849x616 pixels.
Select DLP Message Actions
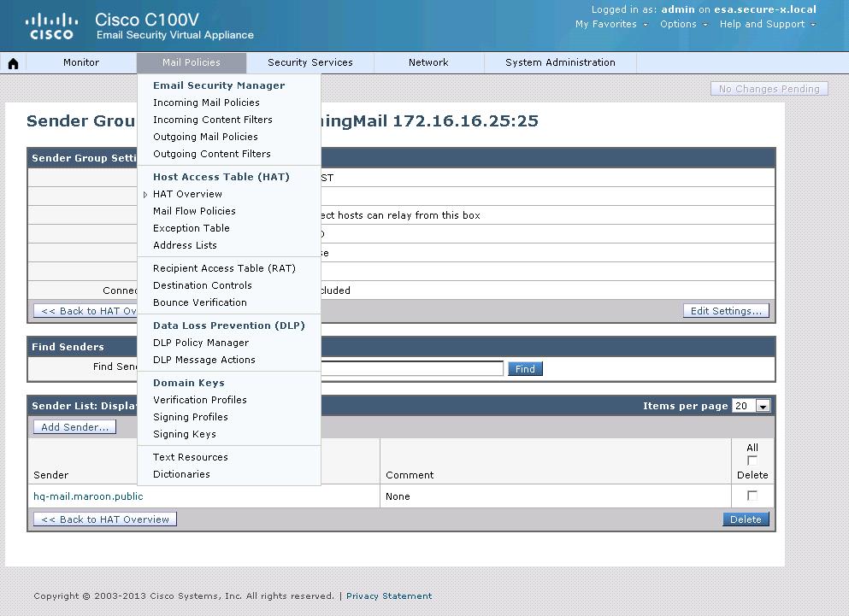point(204,360)
